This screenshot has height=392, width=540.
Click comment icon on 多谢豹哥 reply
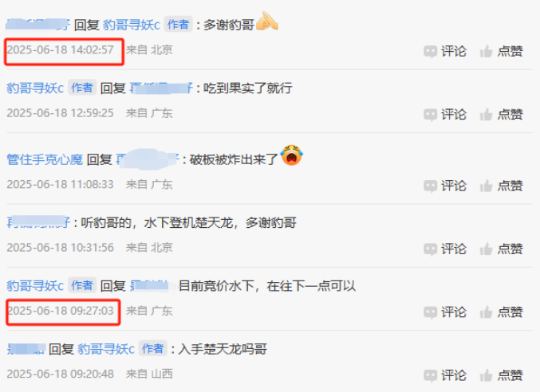tap(431, 52)
